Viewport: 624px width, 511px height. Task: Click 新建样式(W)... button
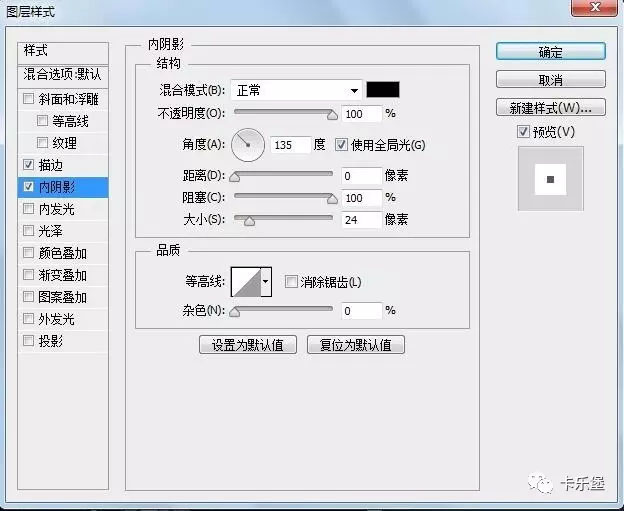click(551, 107)
